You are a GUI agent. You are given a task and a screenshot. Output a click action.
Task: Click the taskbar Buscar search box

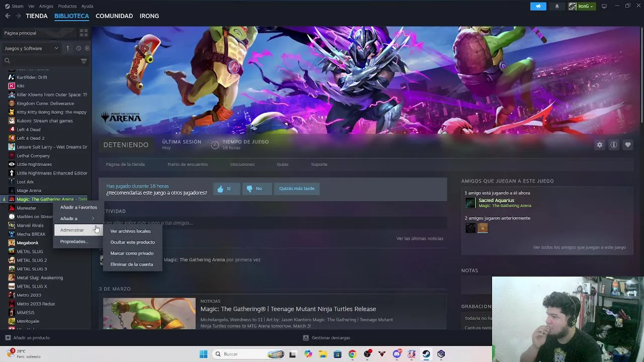coord(249,354)
